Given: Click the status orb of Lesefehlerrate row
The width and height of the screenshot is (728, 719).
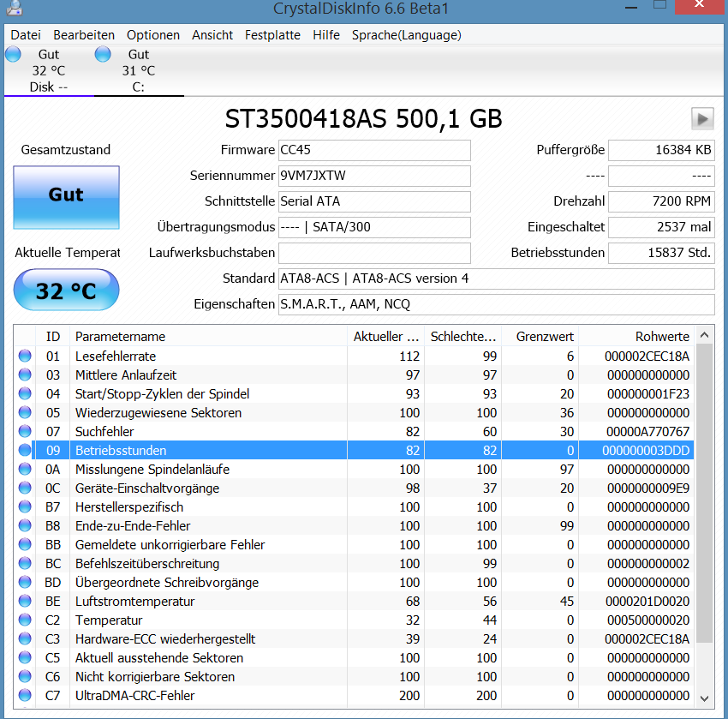Looking at the screenshot, I should pyautogui.click(x=25, y=356).
